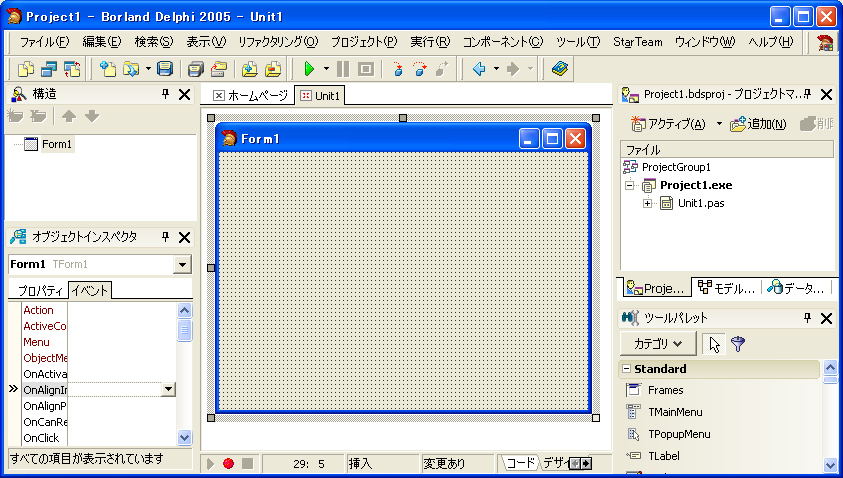The image size is (843, 478).
Task: Click the Step Over debug icon
Action: (x=420, y=69)
